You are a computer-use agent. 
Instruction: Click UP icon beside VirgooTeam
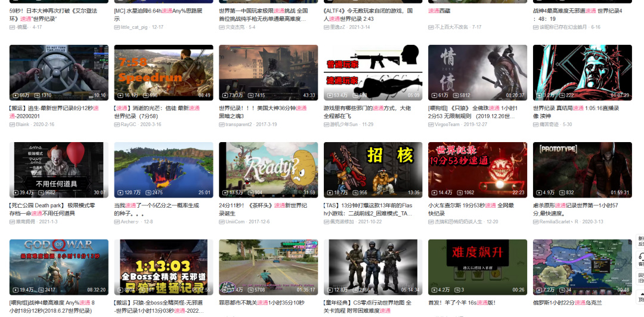click(x=431, y=124)
